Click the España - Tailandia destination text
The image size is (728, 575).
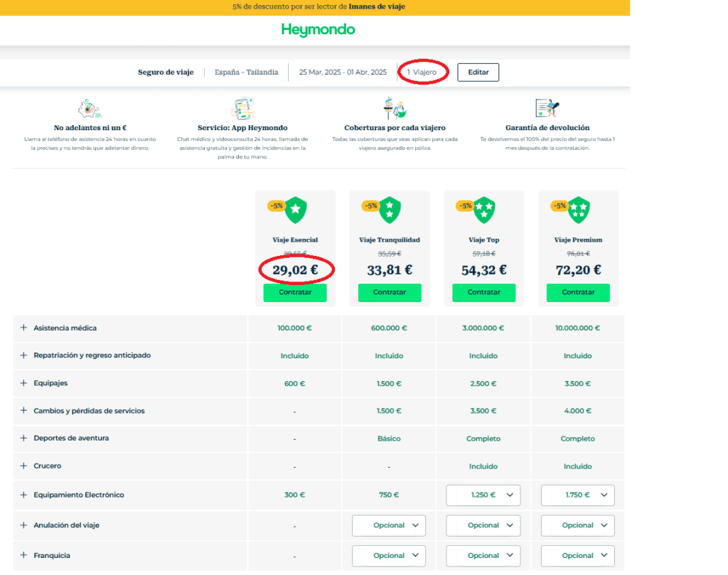click(247, 72)
